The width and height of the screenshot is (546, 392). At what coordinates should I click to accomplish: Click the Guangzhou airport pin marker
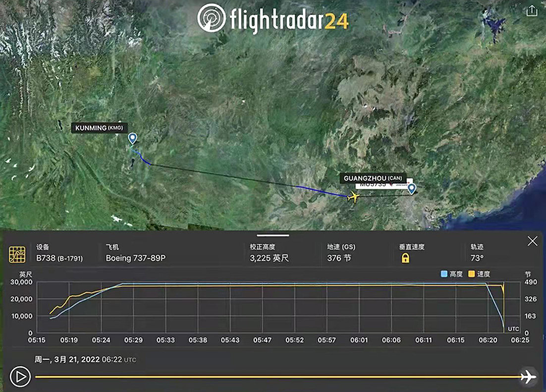click(x=412, y=188)
